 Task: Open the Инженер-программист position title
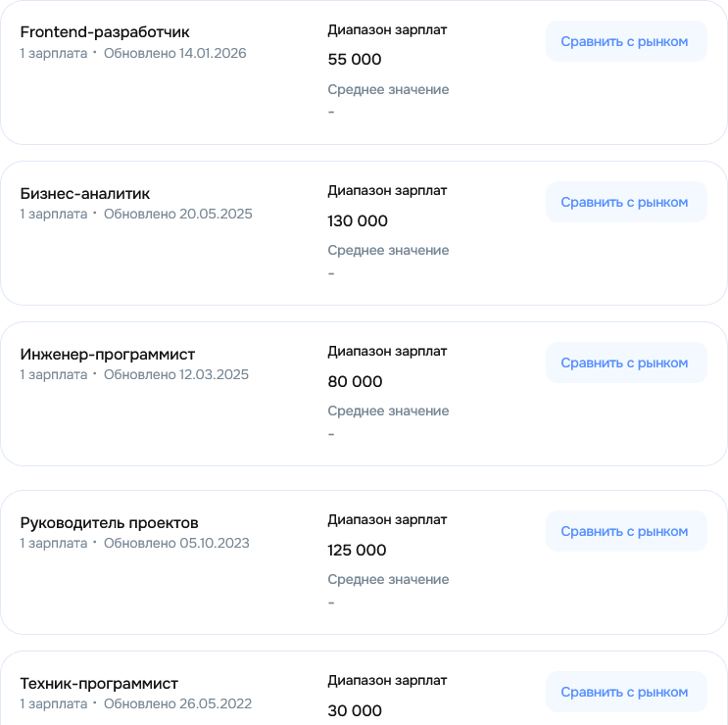[107, 354]
